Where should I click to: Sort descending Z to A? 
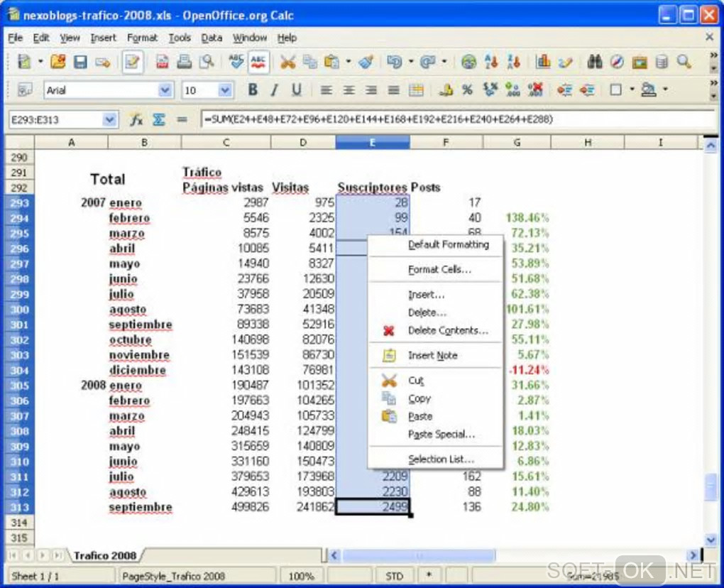513,62
